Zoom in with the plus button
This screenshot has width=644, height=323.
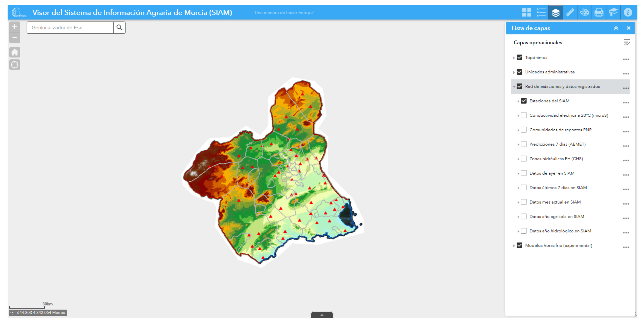(15, 27)
